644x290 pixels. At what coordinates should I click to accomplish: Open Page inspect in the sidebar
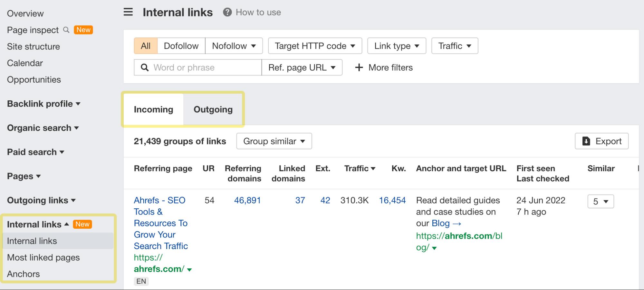[x=33, y=30]
